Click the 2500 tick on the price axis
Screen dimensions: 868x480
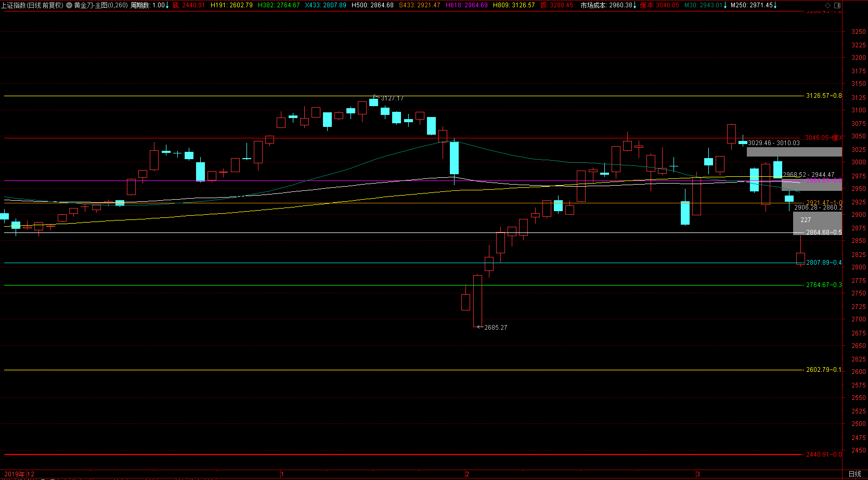pyautogui.click(x=859, y=424)
